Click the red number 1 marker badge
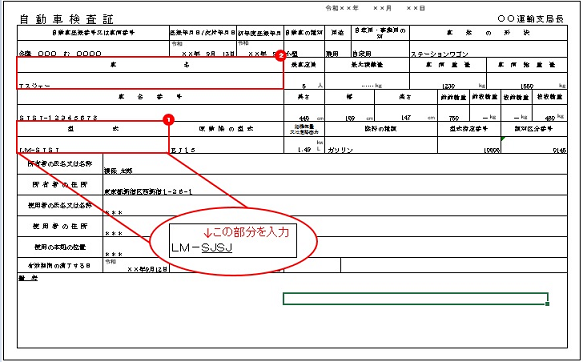Image resolution: width=583 pixels, height=362 pixels. click(168, 120)
